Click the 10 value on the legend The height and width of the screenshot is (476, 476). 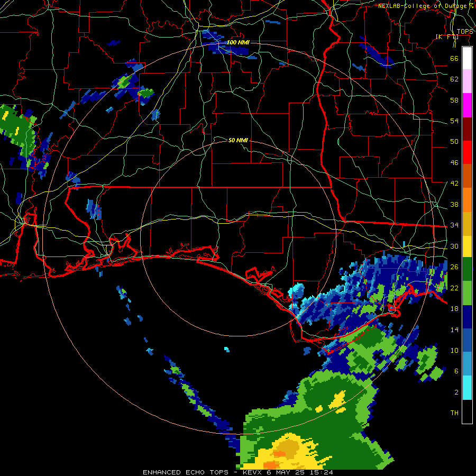pyautogui.click(x=454, y=350)
